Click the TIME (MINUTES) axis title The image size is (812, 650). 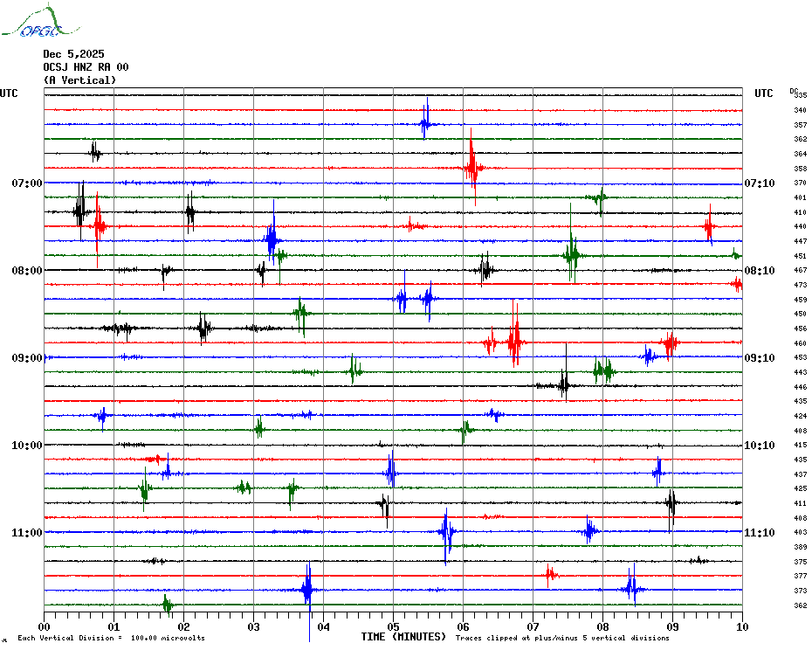pos(403,637)
